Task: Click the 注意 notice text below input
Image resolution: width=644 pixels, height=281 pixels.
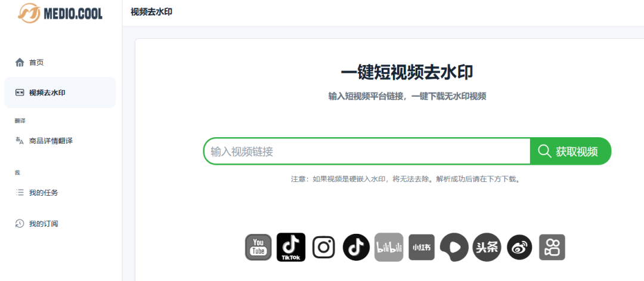Action: click(405, 180)
